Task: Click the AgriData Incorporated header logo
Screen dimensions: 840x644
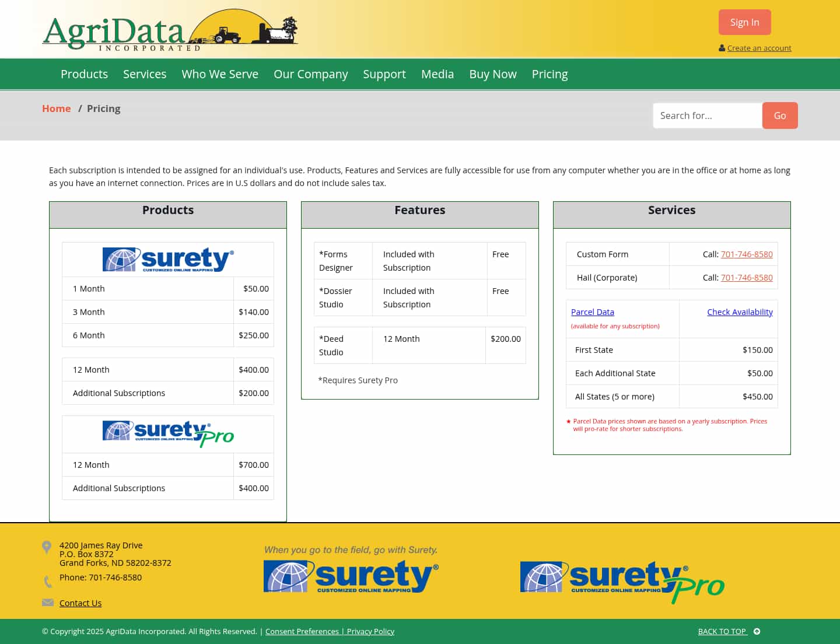Action: coord(169,29)
